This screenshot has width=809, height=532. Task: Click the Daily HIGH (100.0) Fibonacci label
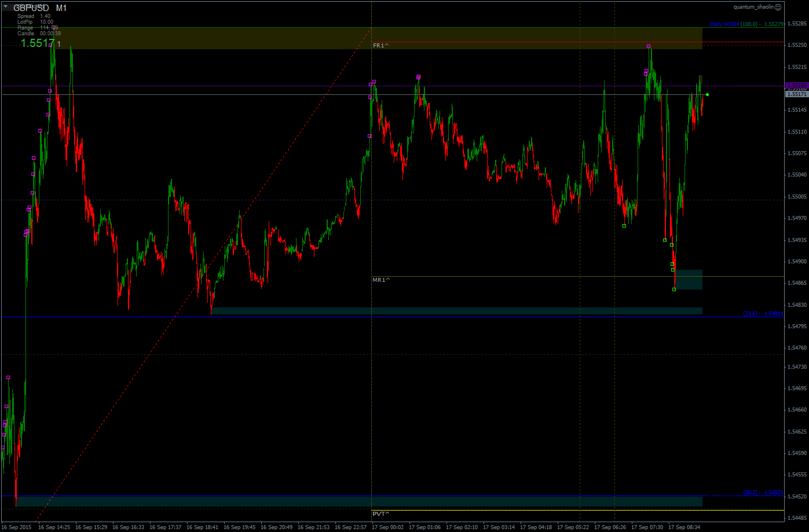click(746, 24)
